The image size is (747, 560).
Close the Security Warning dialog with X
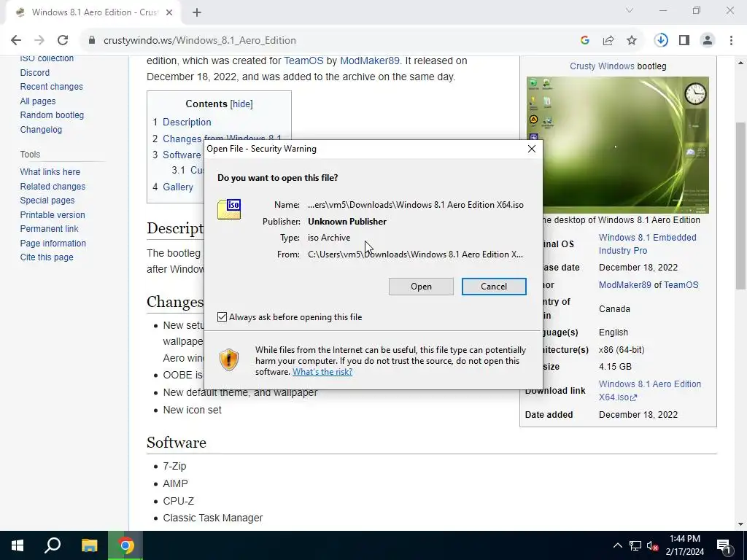click(x=532, y=149)
